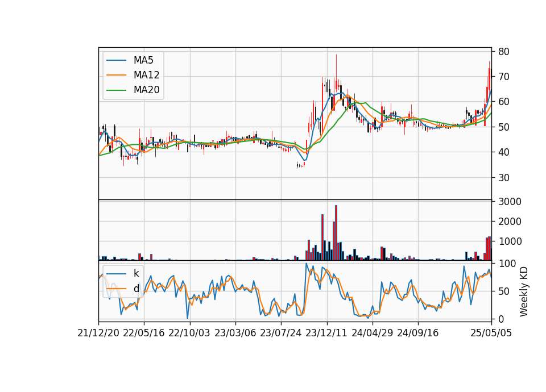Click the k legend label in KD panel

(x=136, y=273)
